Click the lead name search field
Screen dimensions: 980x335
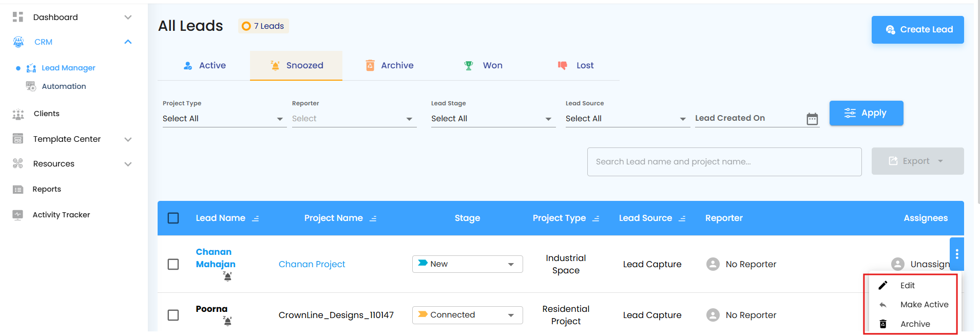(x=724, y=162)
